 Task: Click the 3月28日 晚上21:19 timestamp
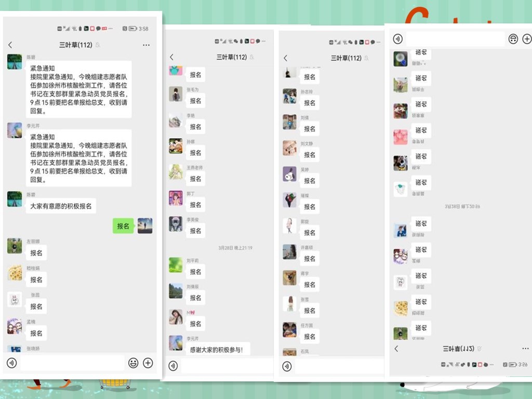coord(235,248)
